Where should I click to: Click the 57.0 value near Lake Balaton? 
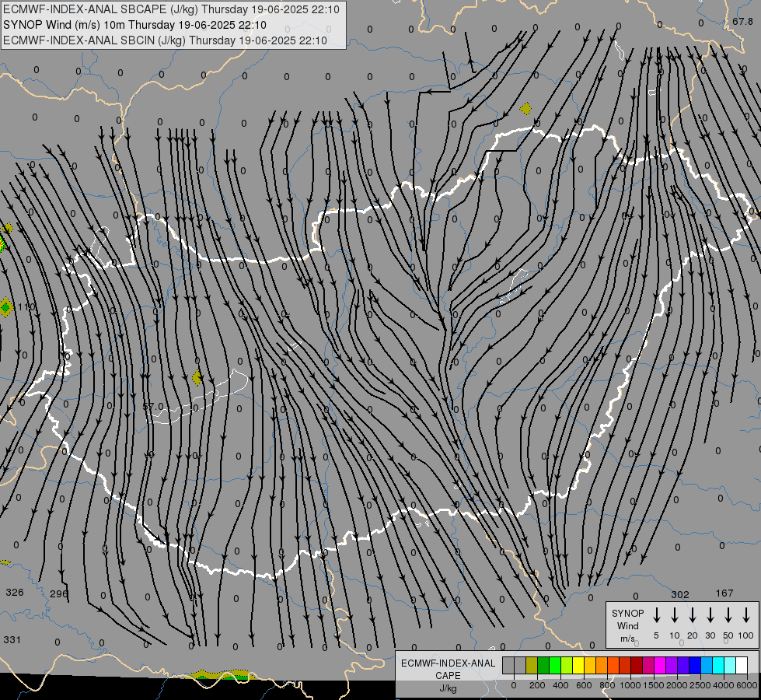[153, 406]
